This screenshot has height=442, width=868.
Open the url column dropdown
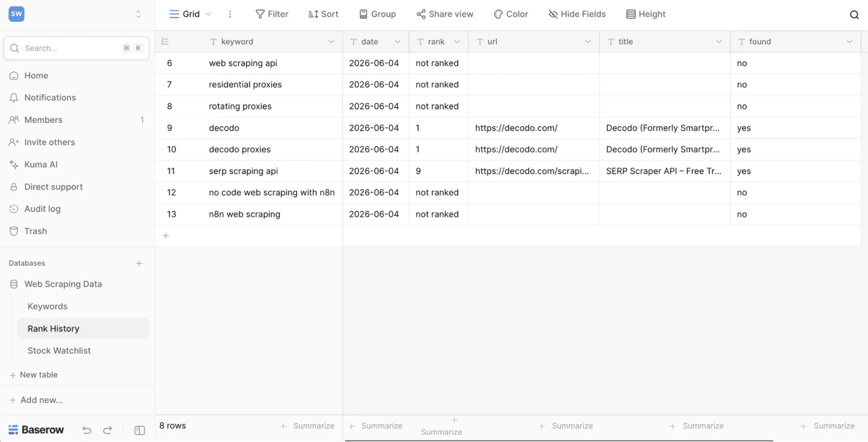pyautogui.click(x=588, y=42)
